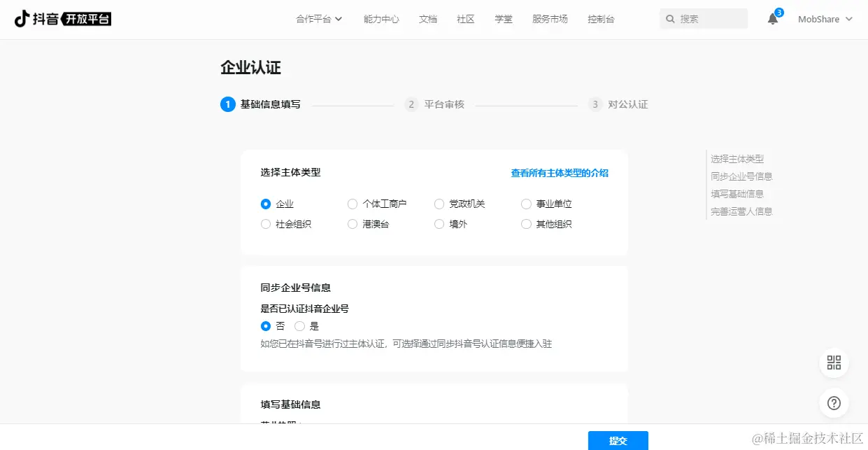The image size is (868, 450).
Task: Open the help question mark icon
Action: click(833, 402)
